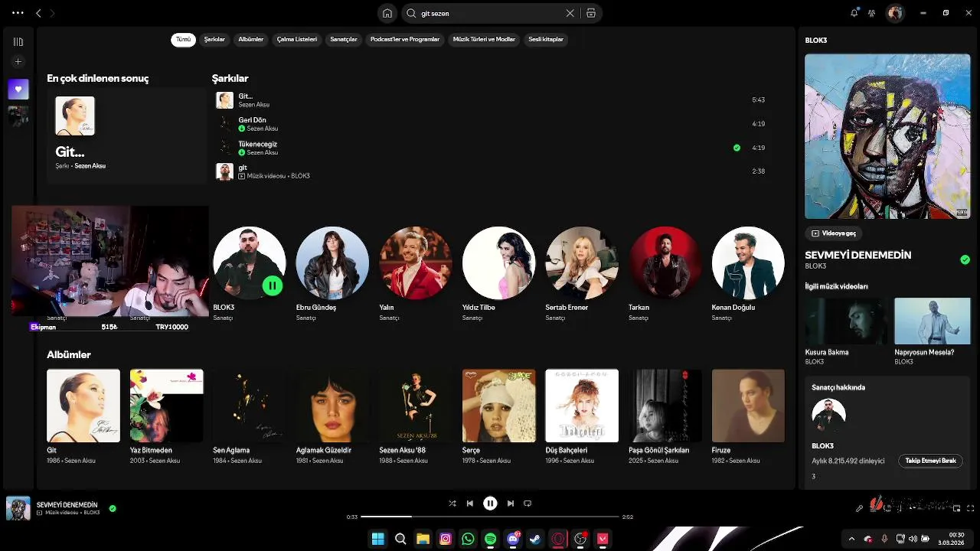Click Takip Etmeyi Bırak button
Viewport: 980px width, 551px height.
(930, 461)
